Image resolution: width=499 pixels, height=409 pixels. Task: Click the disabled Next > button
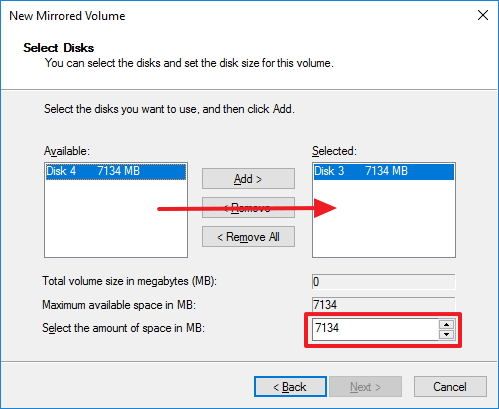(366, 387)
